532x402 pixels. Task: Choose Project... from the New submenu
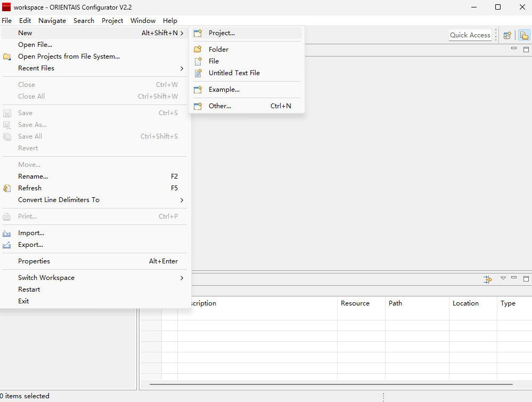point(222,33)
